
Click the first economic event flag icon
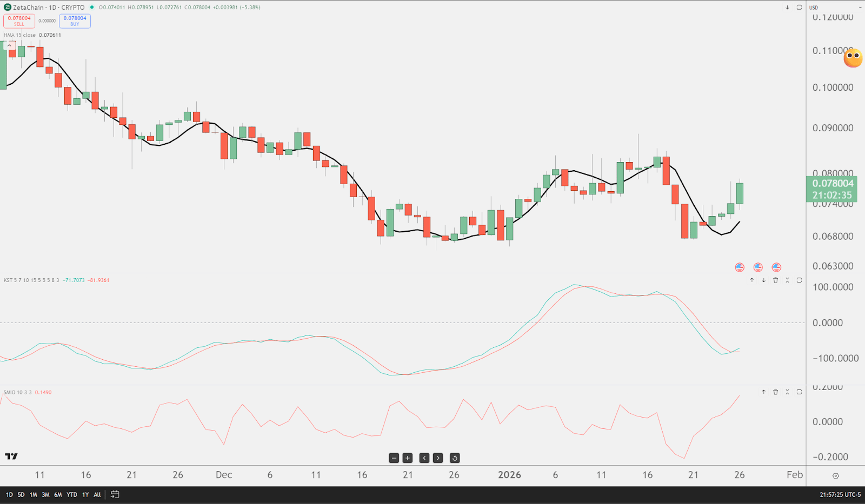(740, 267)
